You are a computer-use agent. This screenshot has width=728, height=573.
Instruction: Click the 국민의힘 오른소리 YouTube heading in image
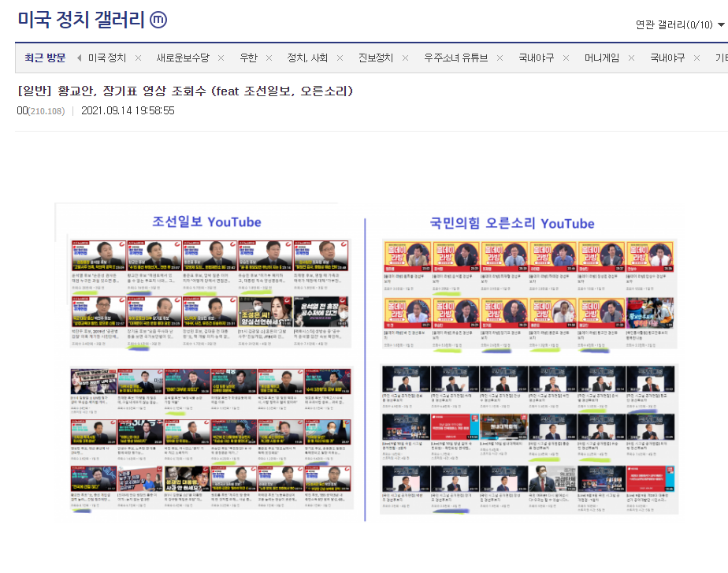pos(512,223)
